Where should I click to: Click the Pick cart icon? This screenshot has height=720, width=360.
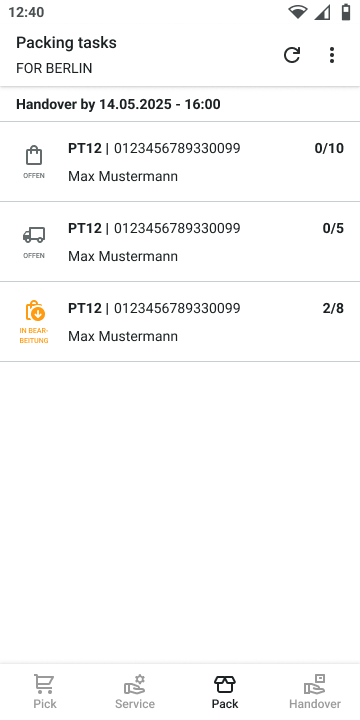pos(45,684)
